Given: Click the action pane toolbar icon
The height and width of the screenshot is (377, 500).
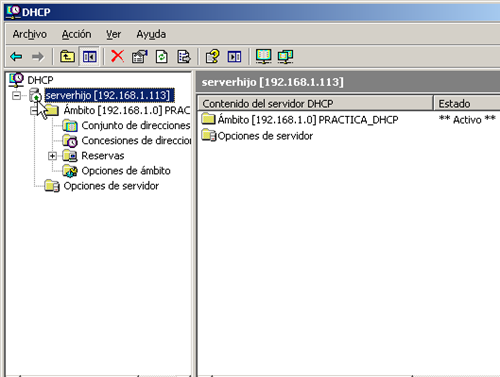Looking at the screenshot, I should coord(234,57).
